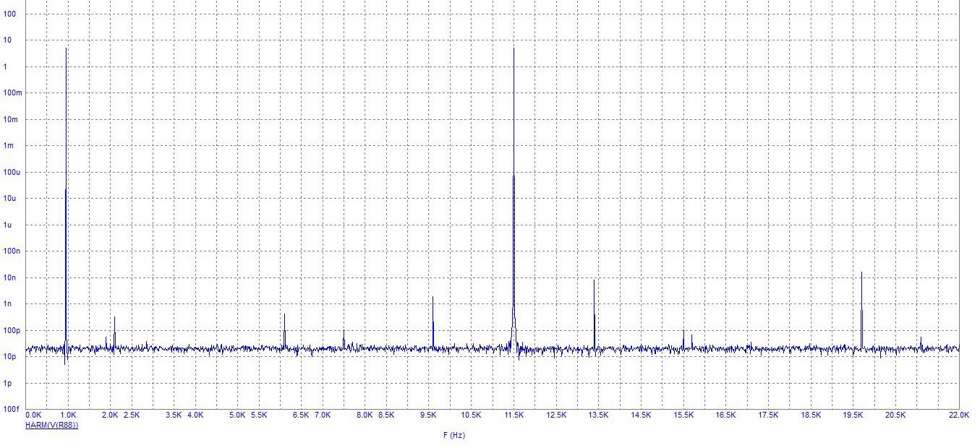Click the 8.5K x-axis label
Image resolution: width=980 pixels, height=448 pixels.
click(386, 415)
